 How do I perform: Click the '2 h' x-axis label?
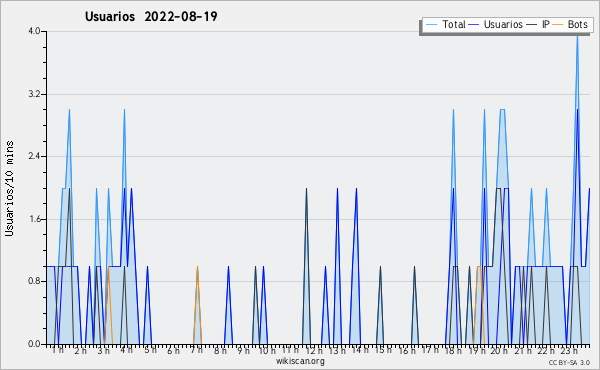tap(81, 351)
